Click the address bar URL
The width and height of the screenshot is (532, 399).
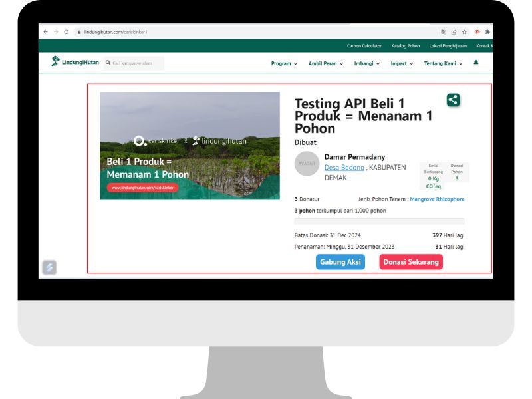(116, 32)
